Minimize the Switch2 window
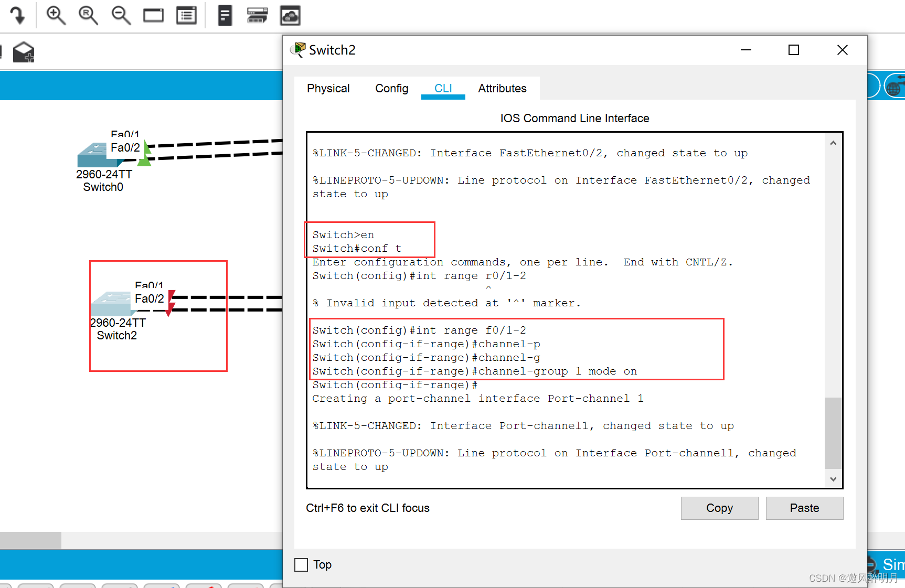The width and height of the screenshot is (905, 588). click(746, 50)
